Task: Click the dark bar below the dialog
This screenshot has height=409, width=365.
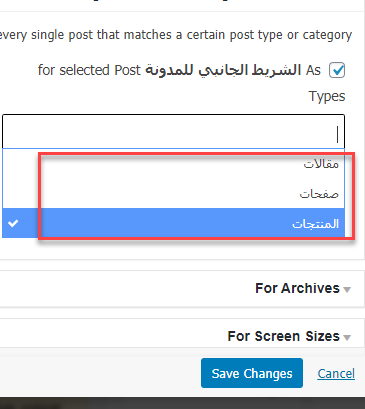Action: click(x=182, y=403)
